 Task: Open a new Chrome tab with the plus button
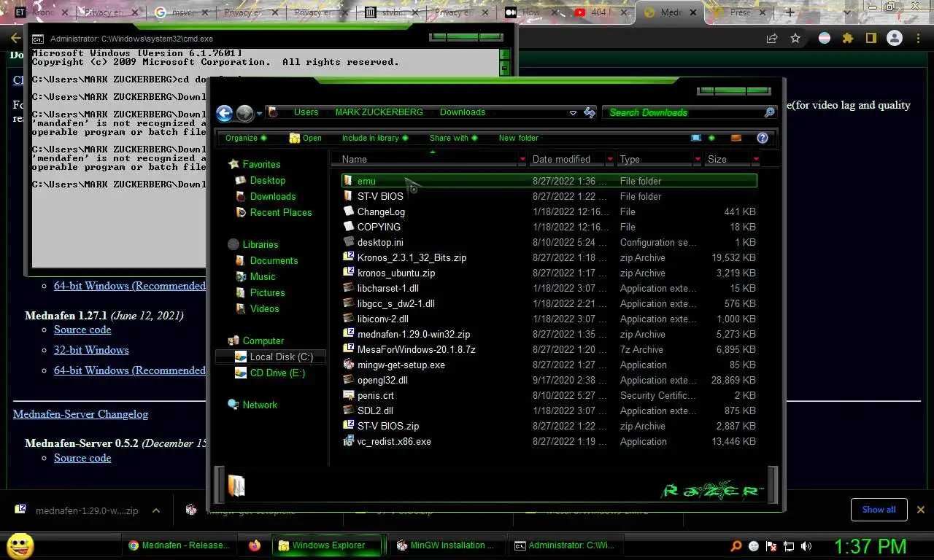tap(790, 12)
